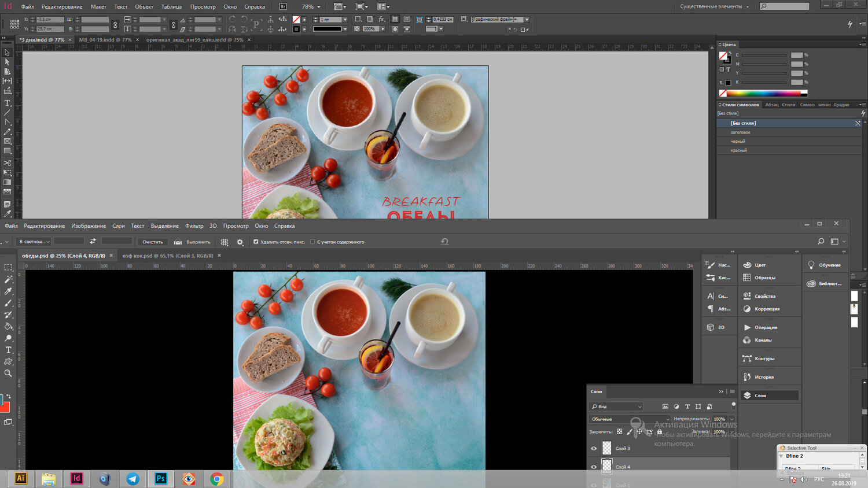Open the Обучение panel button
This screenshot has width=868, height=488.
coord(824,265)
